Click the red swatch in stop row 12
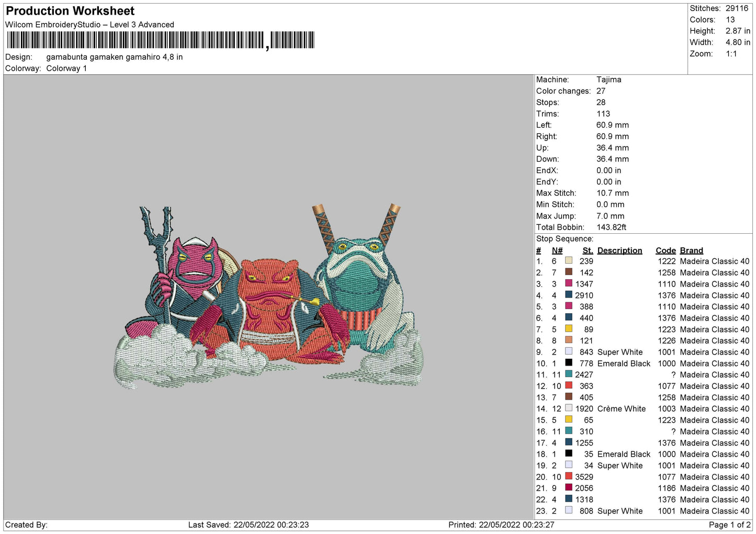Viewport: 756px width, 534px height. pos(569,385)
